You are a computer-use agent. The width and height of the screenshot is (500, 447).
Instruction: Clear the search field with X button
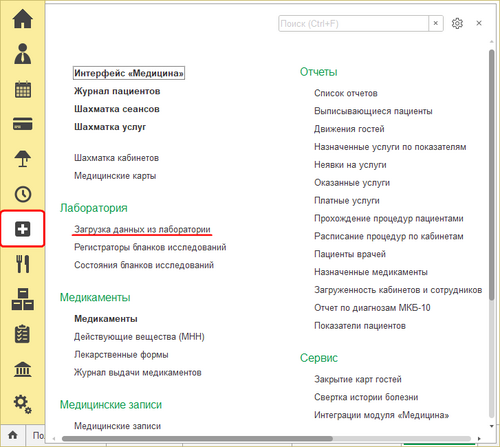pyautogui.click(x=436, y=23)
